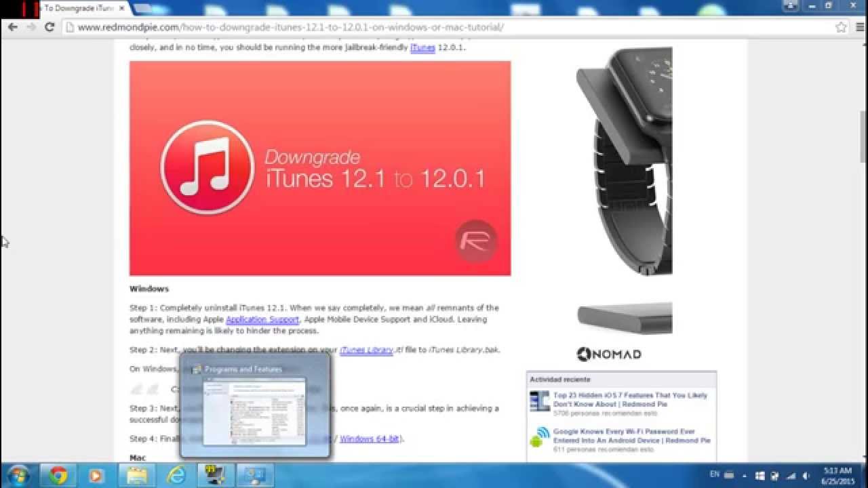Click the browser forward arrow
Image resolution: width=868 pixels, height=488 pixels.
31,27
